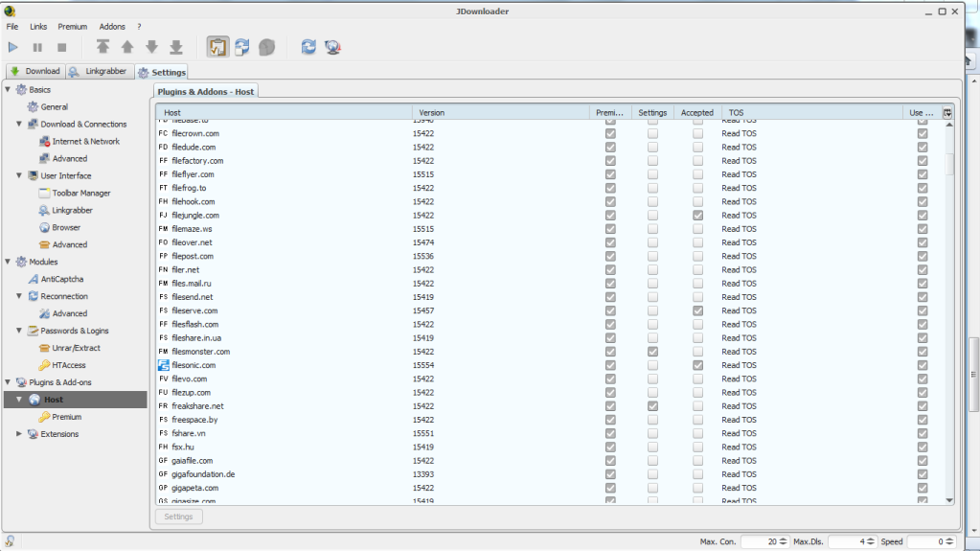The width and height of the screenshot is (980, 551).
Task: Pause downloads using the toolbar pause icon
Action: (x=37, y=47)
